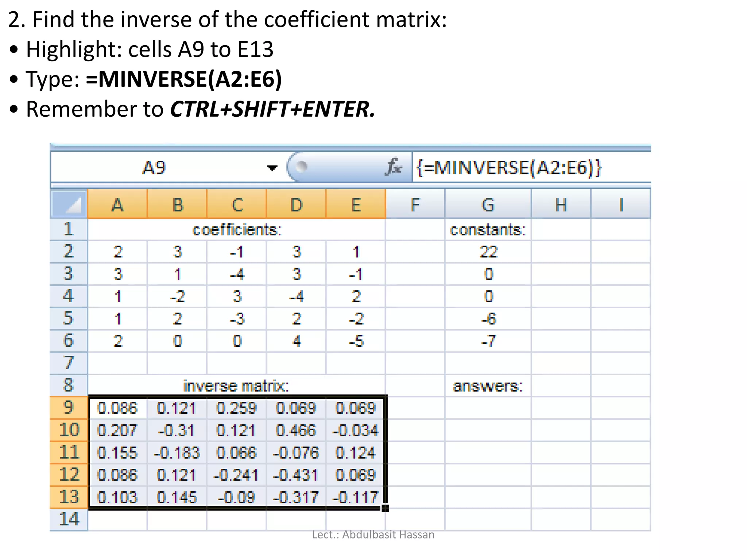Click the fill handle at selection corner
The height and width of the screenshot is (560, 747).
[386, 508]
